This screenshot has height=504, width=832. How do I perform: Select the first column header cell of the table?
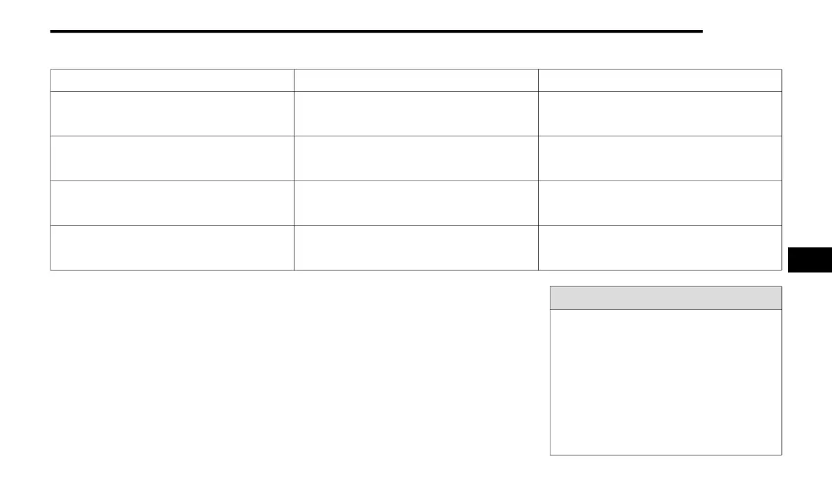(172, 80)
